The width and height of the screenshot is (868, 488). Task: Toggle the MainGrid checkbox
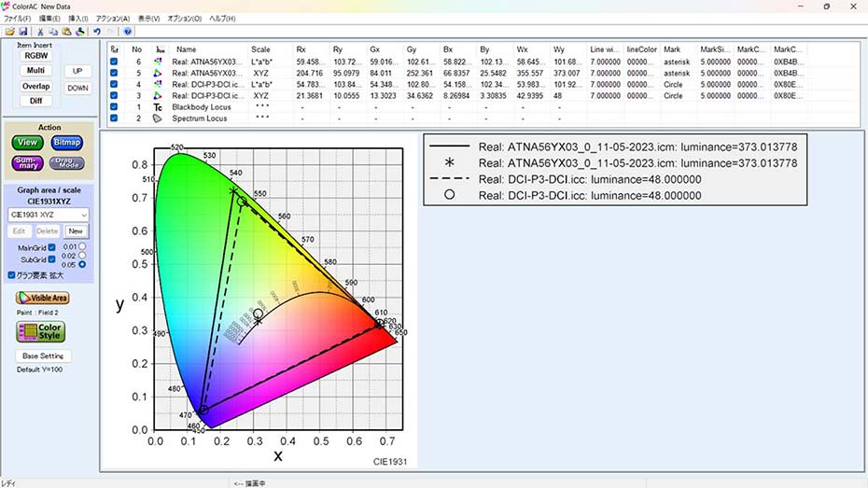[51, 247]
